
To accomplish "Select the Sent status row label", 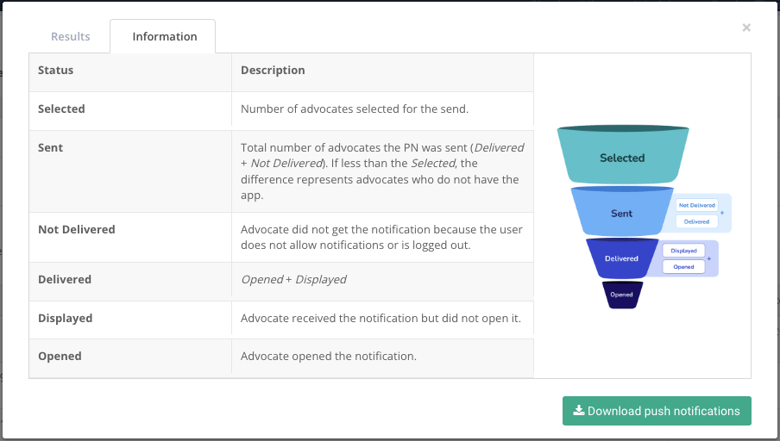I will pyautogui.click(x=50, y=148).
